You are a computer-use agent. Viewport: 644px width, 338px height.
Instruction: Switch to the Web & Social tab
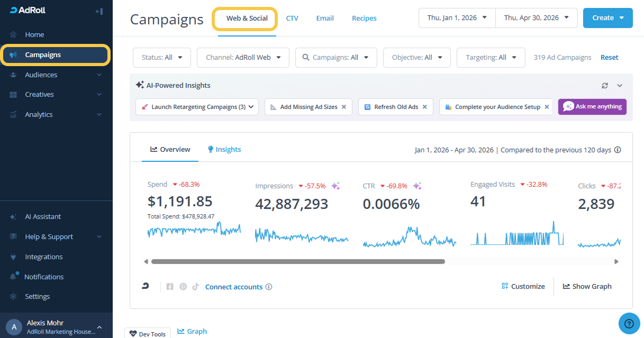(247, 18)
